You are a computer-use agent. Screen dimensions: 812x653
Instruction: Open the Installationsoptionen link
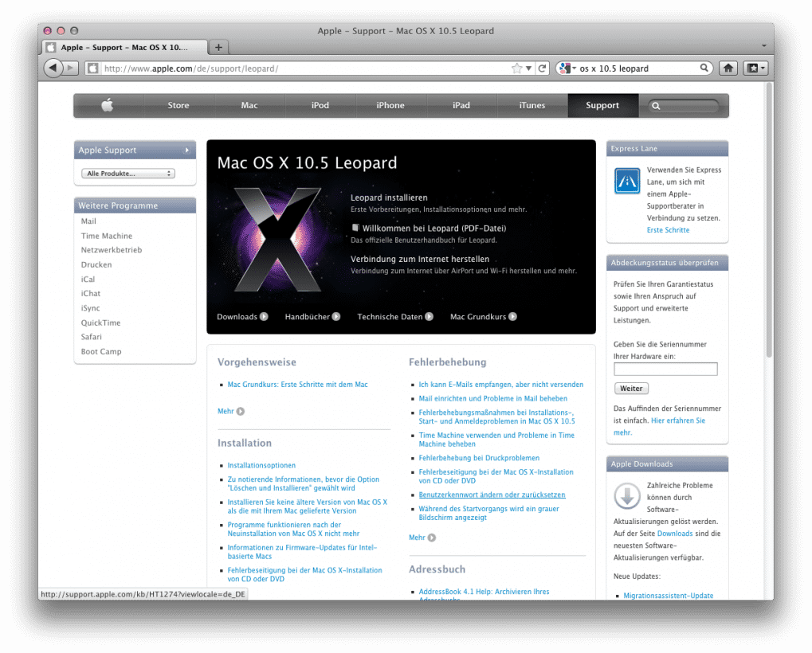261,465
